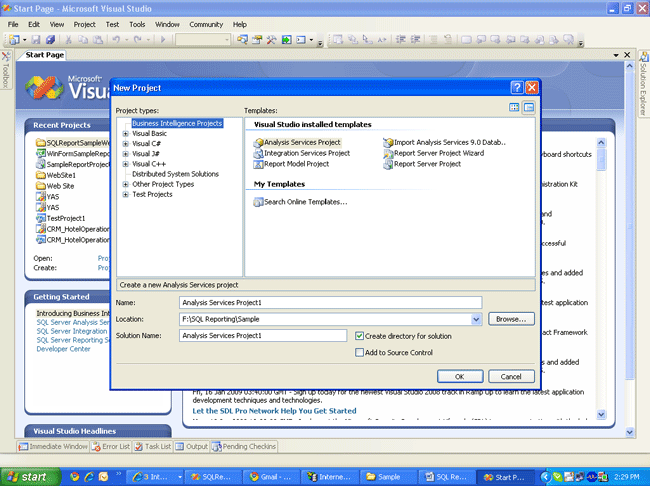This screenshot has height=486, width=650.
Task: Switch to the Error List tab
Action: pos(111,447)
